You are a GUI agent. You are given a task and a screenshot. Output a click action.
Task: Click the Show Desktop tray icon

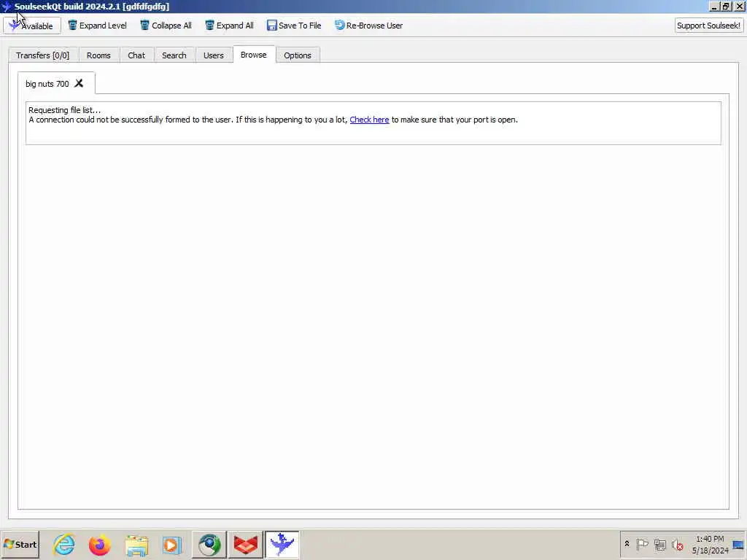[x=738, y=545]
